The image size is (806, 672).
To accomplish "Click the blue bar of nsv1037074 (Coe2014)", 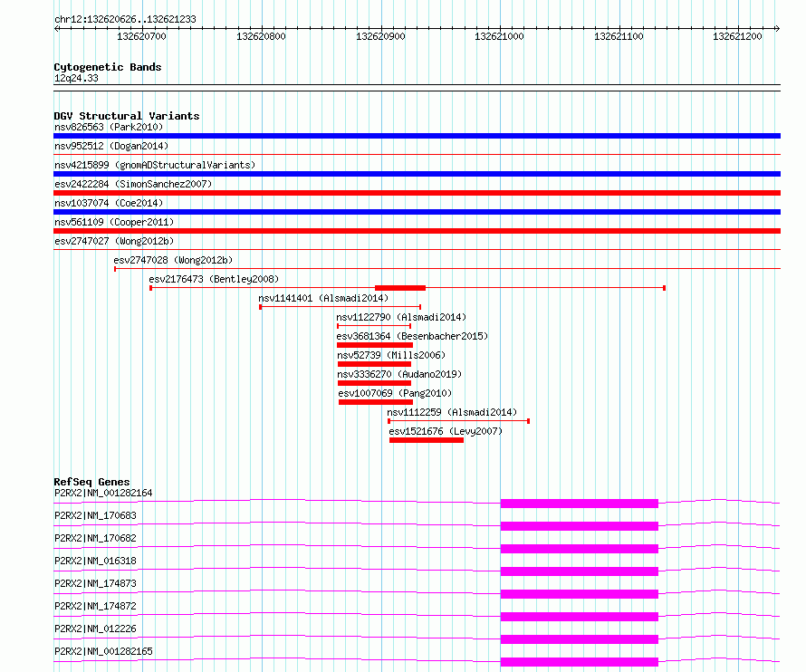I will coord(417,212).
